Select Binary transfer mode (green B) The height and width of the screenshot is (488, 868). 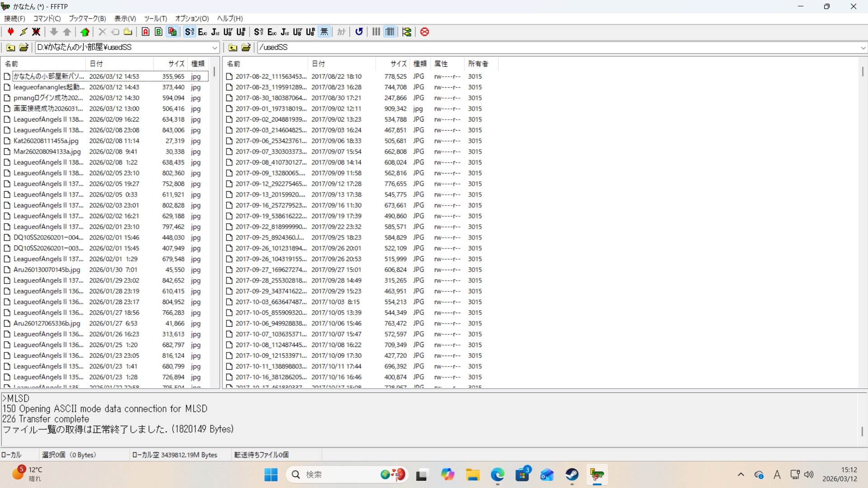click(159, 32)
